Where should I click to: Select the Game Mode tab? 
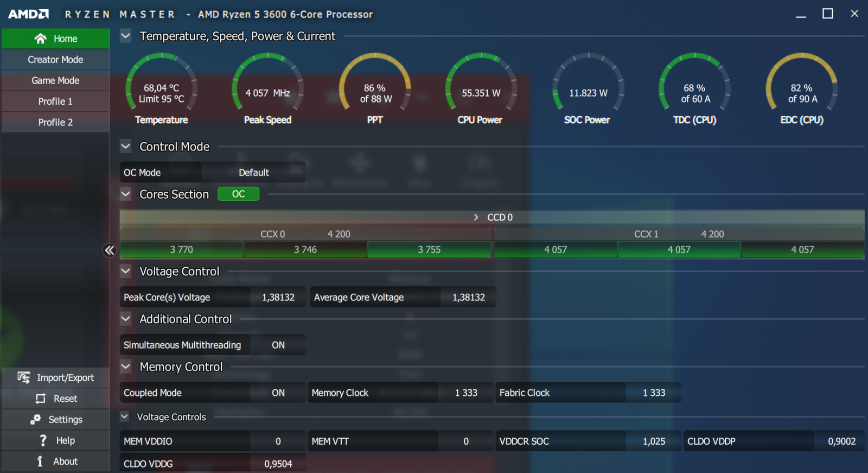[55, 80]
